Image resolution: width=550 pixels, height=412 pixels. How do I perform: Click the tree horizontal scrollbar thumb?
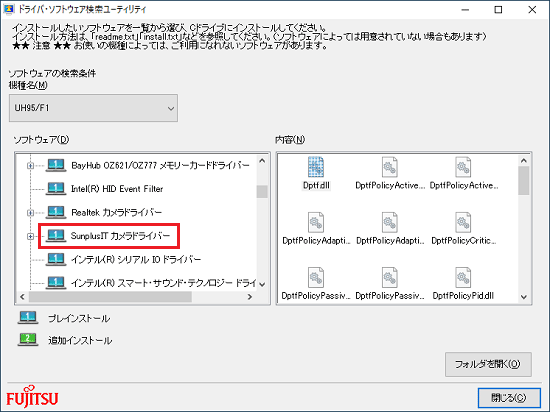pyautogui.click(x=110, y=297)
